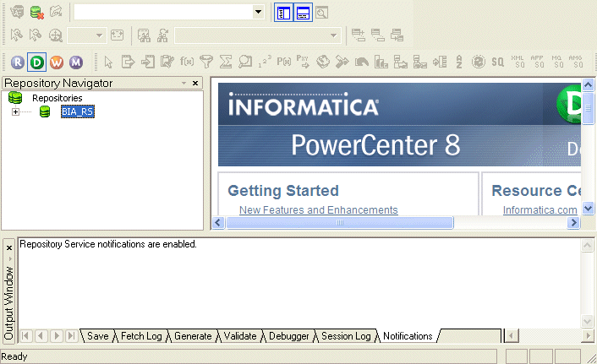Screen dimensions: 597x364
Task: Select the zoom center target icon
Action: [x=56, y=35]
